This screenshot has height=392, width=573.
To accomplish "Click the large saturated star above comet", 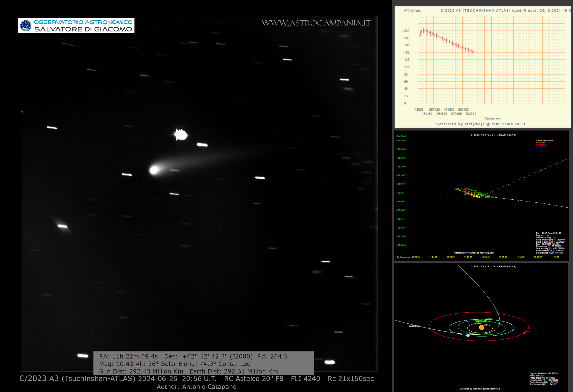I will 181,135.
